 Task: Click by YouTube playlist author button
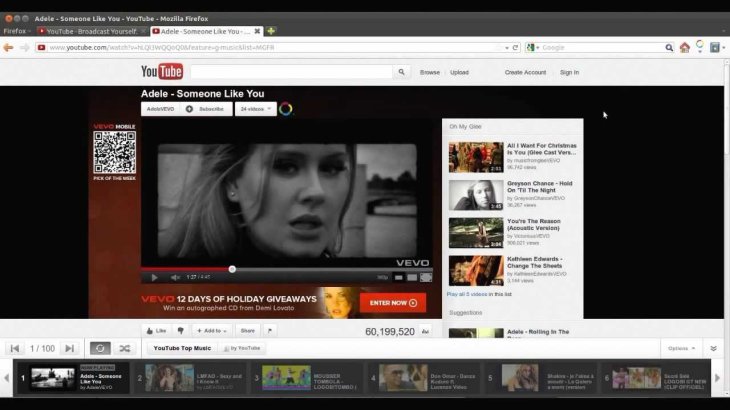pyautogui.click(x=242, y=348)
